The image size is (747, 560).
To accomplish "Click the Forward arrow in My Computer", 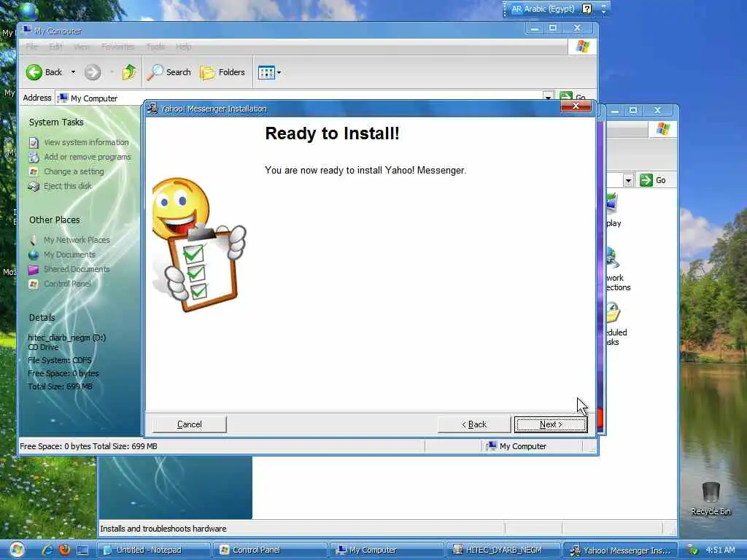I will click(93, 72).
